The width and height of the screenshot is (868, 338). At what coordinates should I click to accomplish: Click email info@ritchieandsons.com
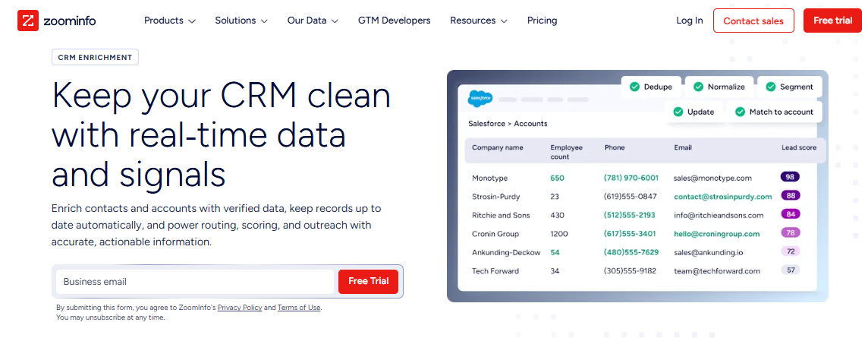click(x=719, y=216)
